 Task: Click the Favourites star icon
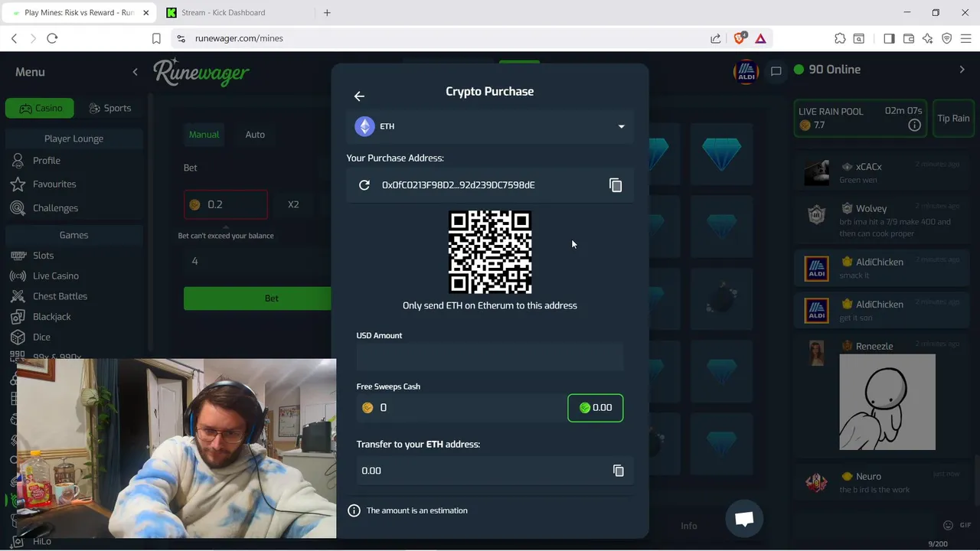(18, 184)
